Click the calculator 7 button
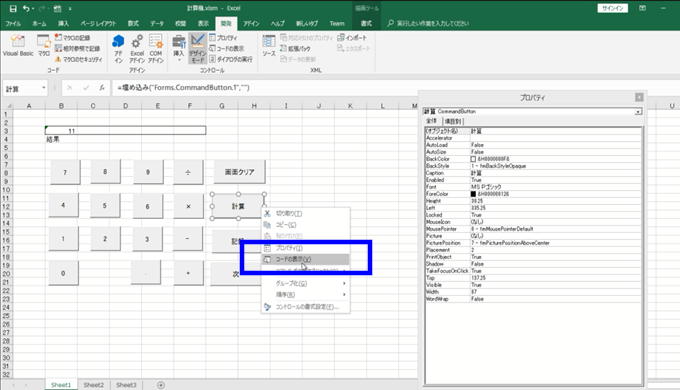 [x=65, y=172]
